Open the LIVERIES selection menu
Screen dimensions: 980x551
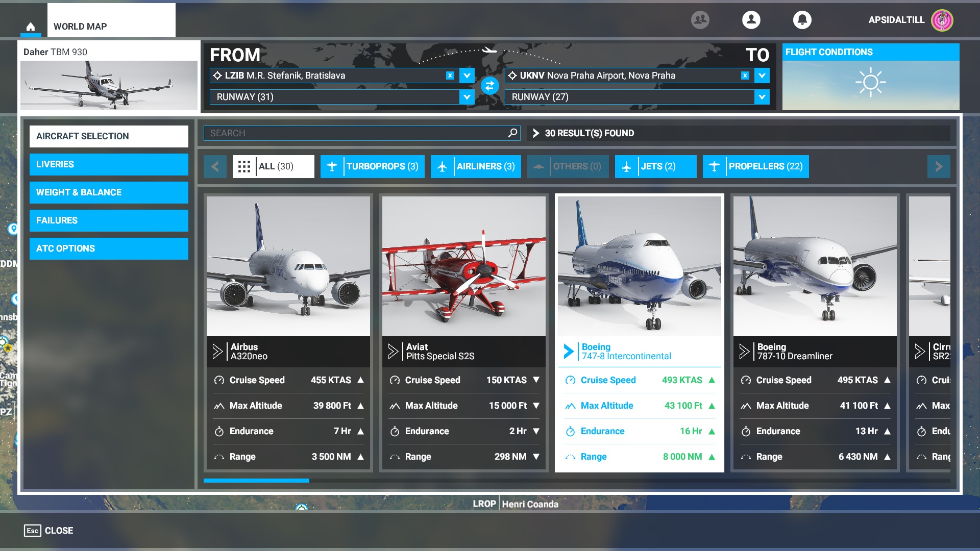click(110, 163)
